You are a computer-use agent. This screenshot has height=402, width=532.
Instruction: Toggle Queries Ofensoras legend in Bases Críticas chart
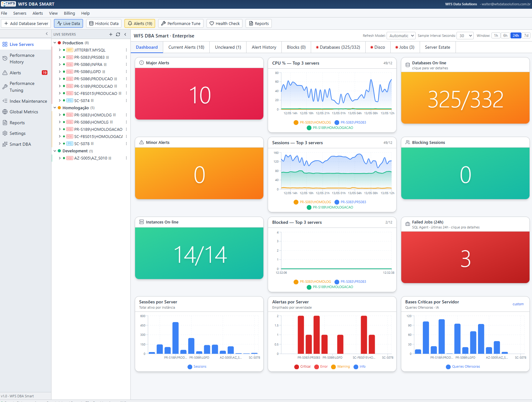click(x=463, y=367)
